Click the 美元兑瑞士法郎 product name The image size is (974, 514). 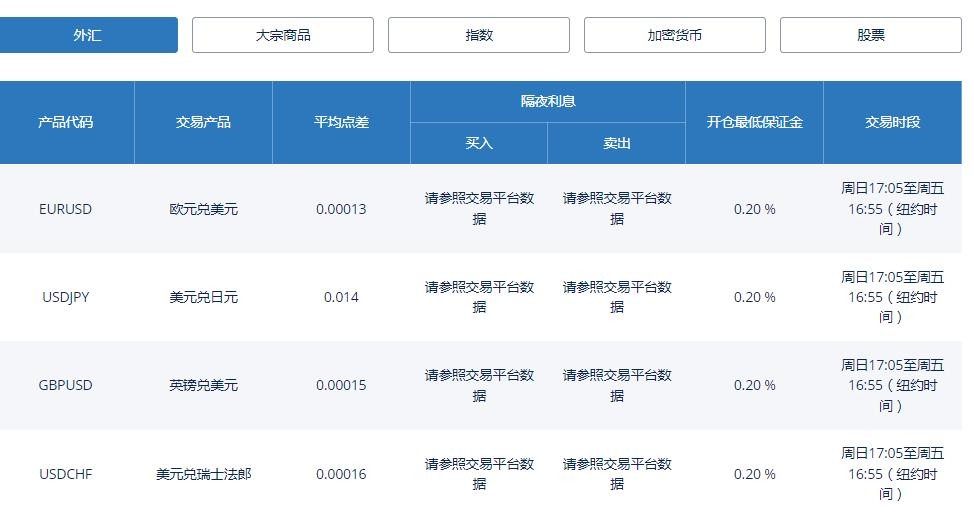tap(203, 474)
